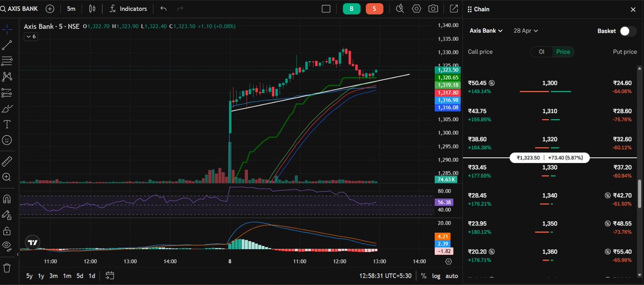Select the 1,340 strike row
Viewport: 644px width, 285px height.
tap(550, 198)
